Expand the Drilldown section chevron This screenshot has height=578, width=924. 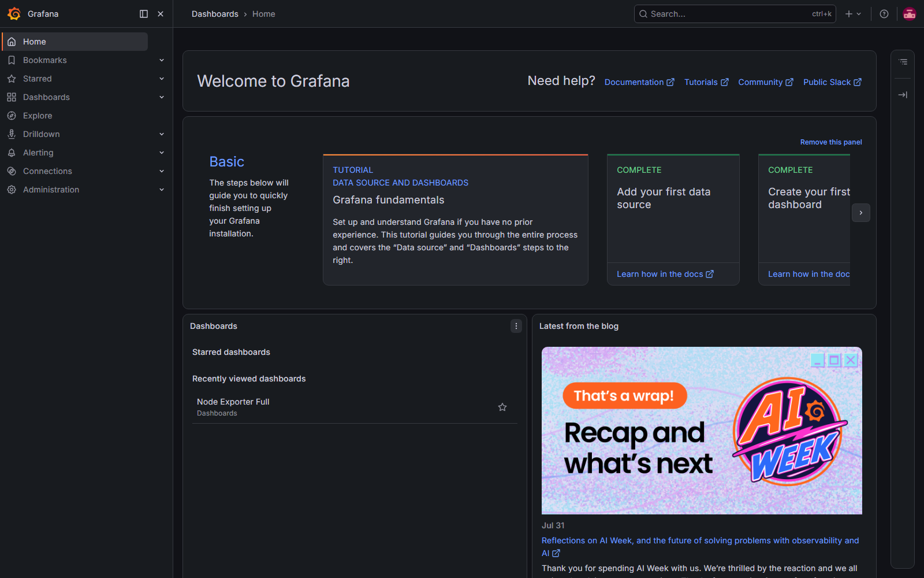tap(162, 134)
